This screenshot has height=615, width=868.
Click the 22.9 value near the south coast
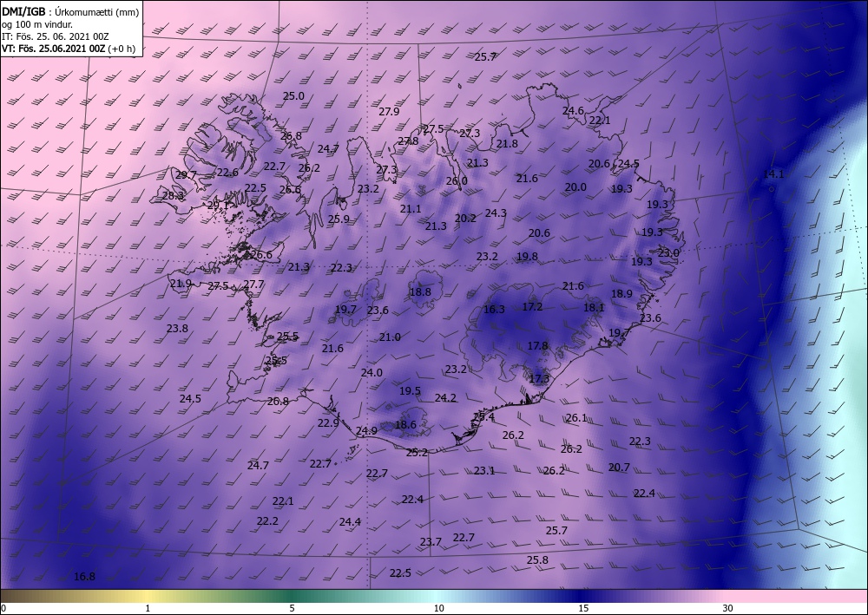[328, 422]
